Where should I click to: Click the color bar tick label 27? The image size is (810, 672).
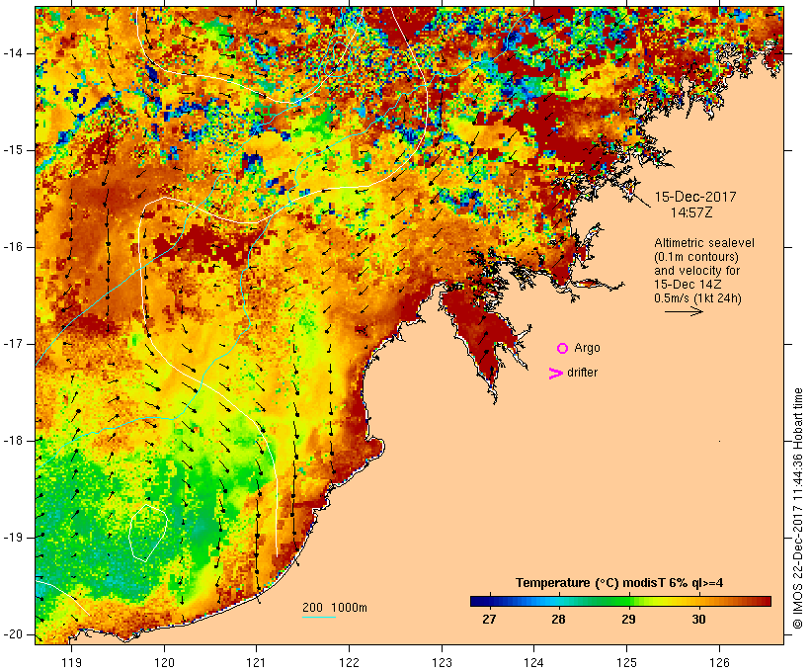click(x=489, y=620)
